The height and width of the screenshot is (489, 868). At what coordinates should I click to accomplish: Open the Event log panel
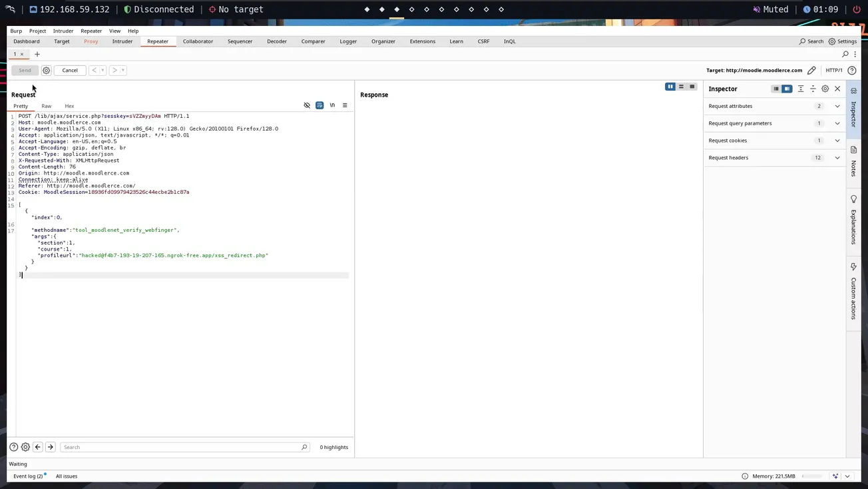(27, 476)
